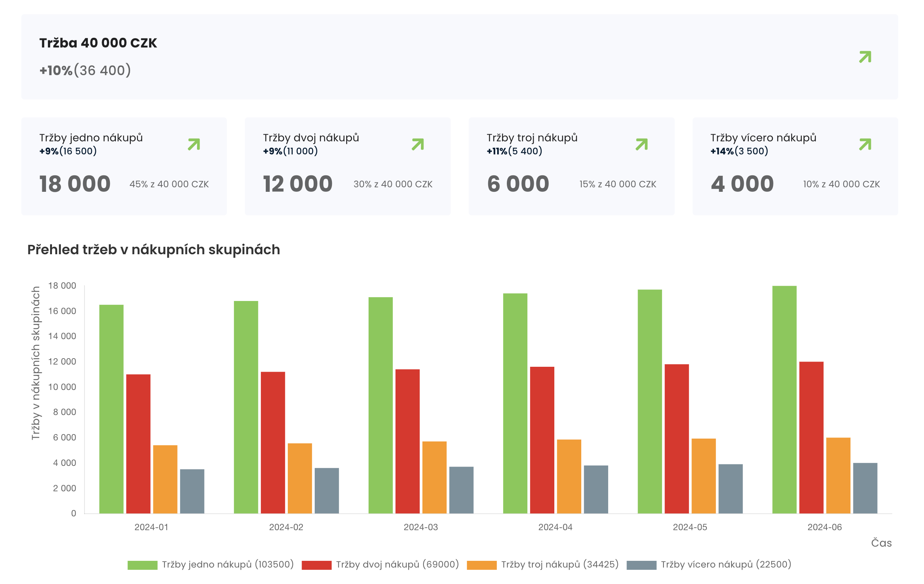Click the Tržba 40 000 CZK heading
The height and width of the screenshot is (584, 924).
[x=98, y=43]
